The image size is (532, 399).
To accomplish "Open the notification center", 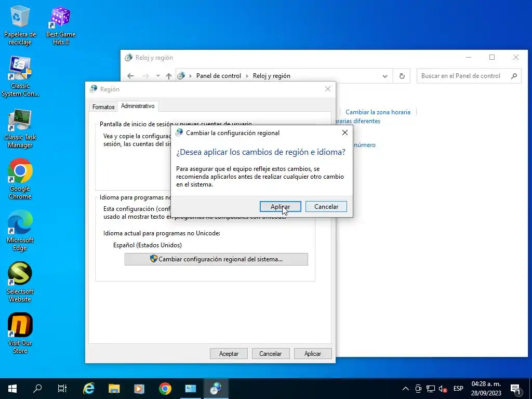I will [515, 389].
